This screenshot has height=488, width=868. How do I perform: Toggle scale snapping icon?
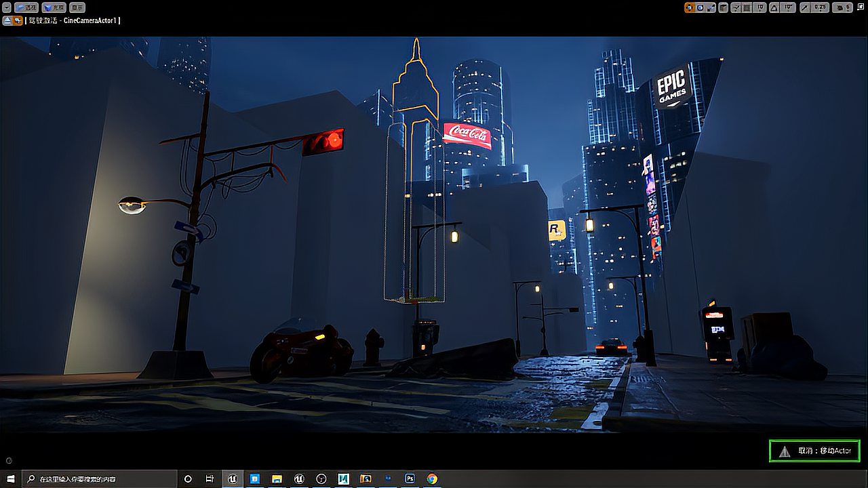tap(805, 7)
